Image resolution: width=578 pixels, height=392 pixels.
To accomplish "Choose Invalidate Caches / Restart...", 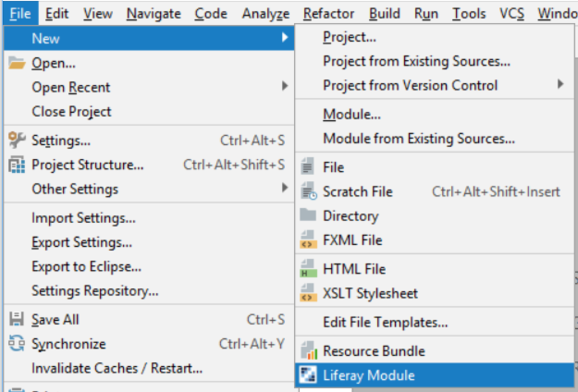I will 149,368.
